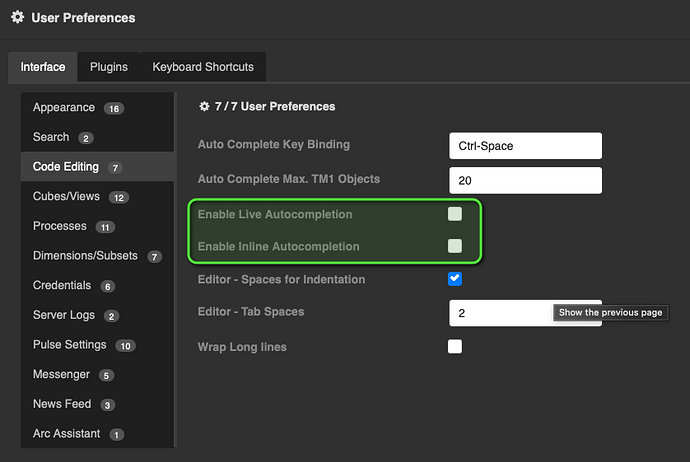Click the Auto Complete Key Binding field

click(525, 145)
